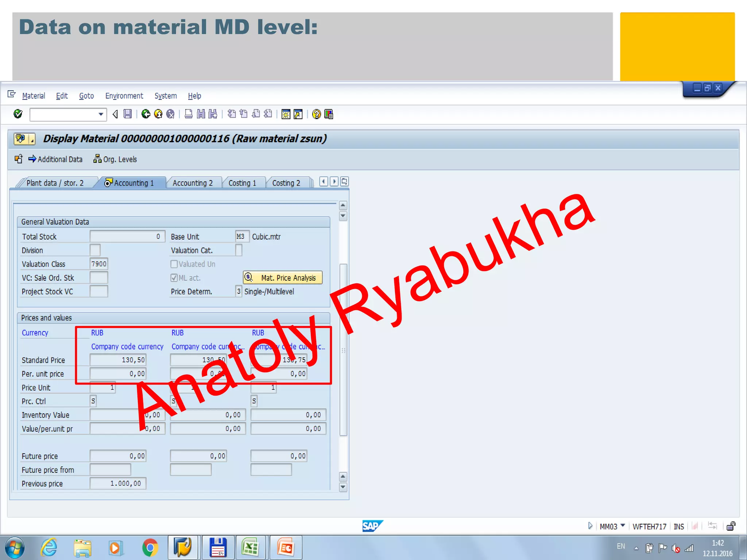Image resolution: width=747 pixels, height=560 pixels.
Task: Switch to the Costing 1 tab
Action: coord(242,183)
